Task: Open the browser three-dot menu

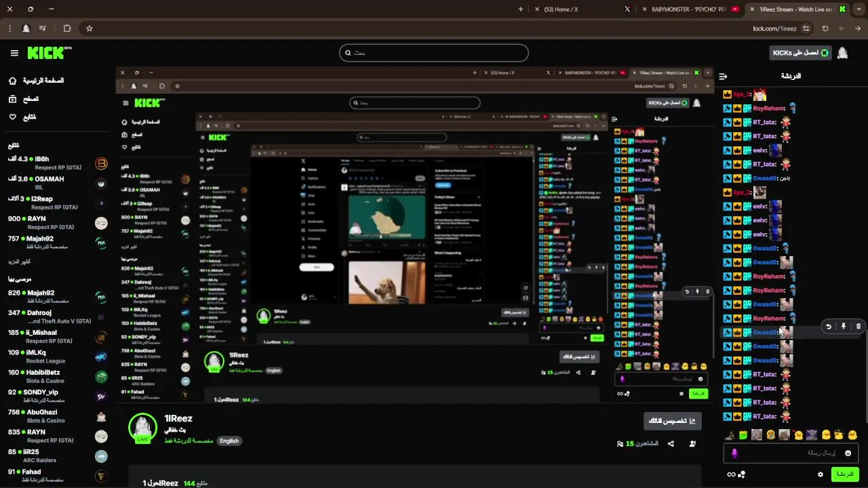Action: [x=9, y=28]
